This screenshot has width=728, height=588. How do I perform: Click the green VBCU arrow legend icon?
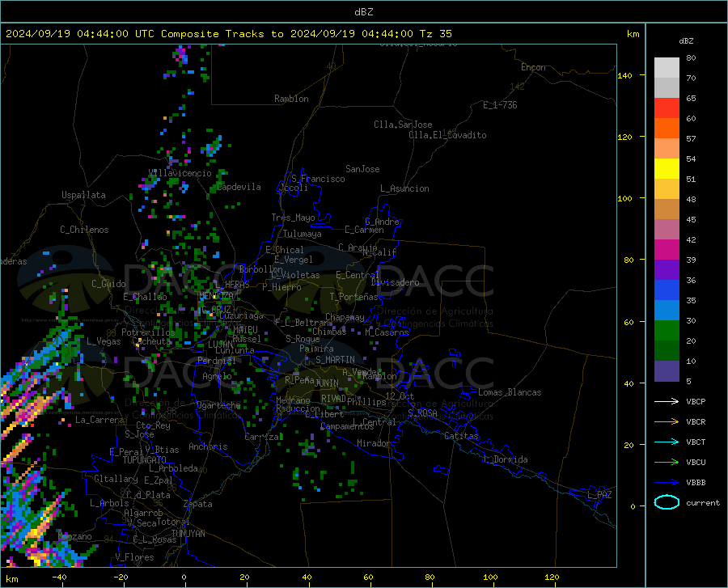[x=667, y=463]
